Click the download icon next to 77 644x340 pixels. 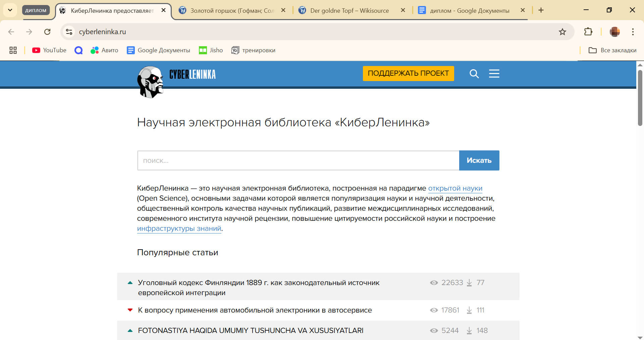tap(469, 283)
